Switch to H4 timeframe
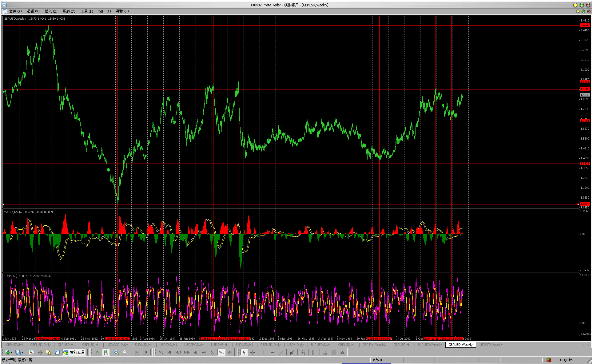 [204, 352]
